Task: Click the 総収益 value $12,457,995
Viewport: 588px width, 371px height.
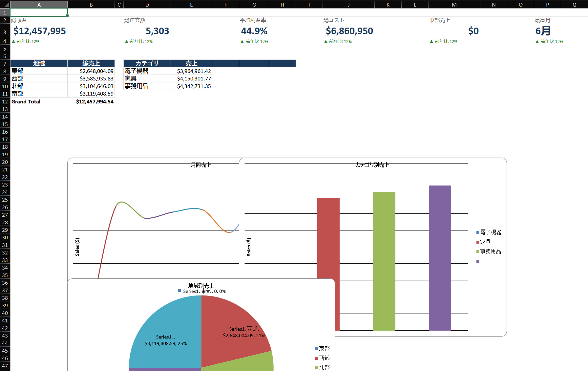Action: tap(40, 31)
